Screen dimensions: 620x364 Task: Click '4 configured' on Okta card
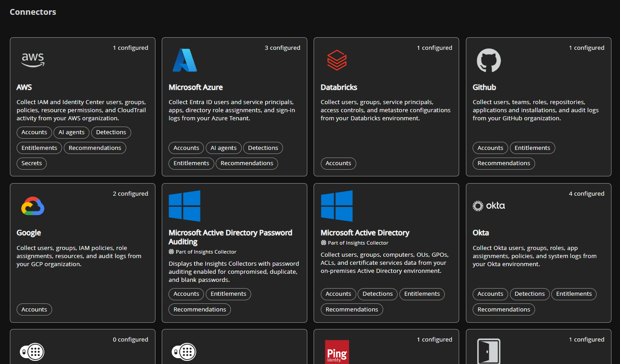point(586,193)
